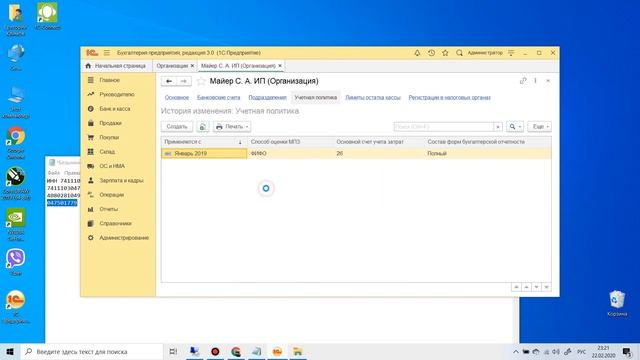Open the Операции section
Screen dimensions: 640x360
click(111, 195)
